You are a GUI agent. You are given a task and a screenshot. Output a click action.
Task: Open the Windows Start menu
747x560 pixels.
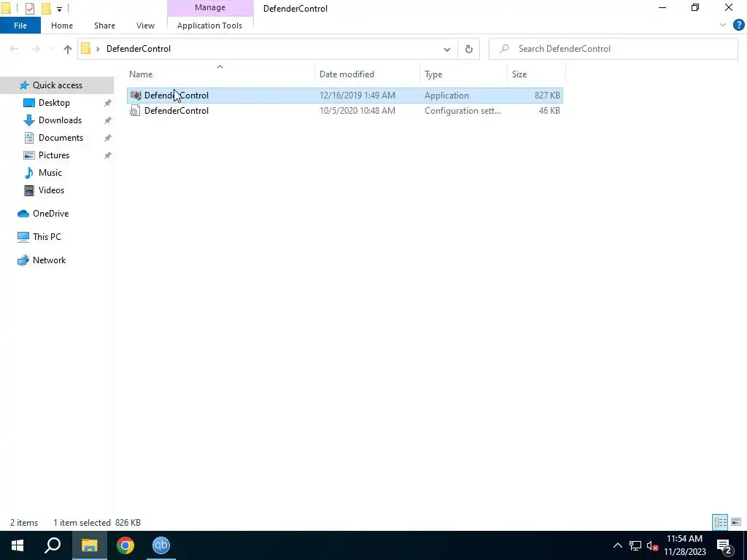[18, 545]
